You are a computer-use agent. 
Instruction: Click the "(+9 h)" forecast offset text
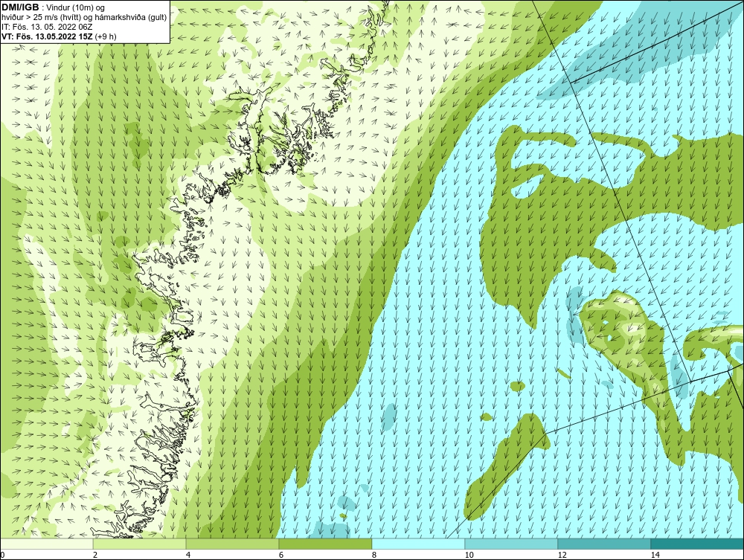click(x=106, y=36)
